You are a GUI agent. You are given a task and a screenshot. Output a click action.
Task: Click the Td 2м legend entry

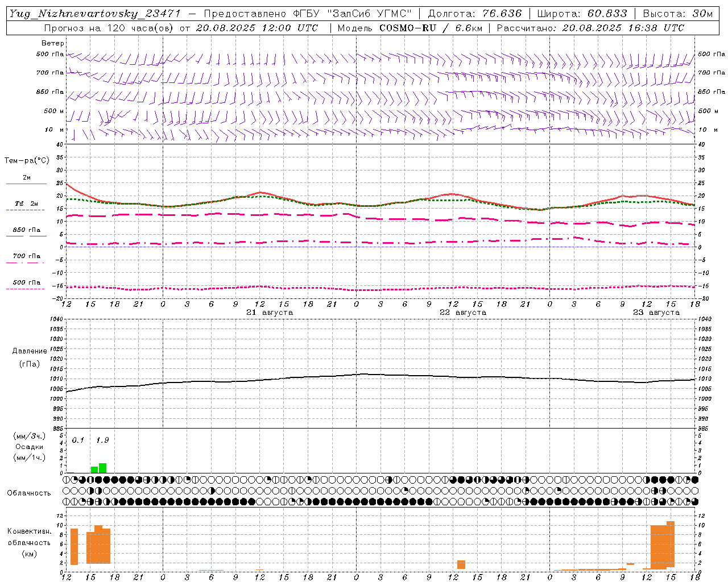click(26, 203)
